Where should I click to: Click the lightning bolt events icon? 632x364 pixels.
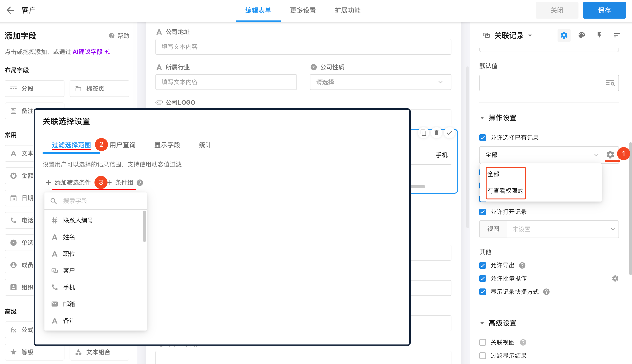pos(599,35)
